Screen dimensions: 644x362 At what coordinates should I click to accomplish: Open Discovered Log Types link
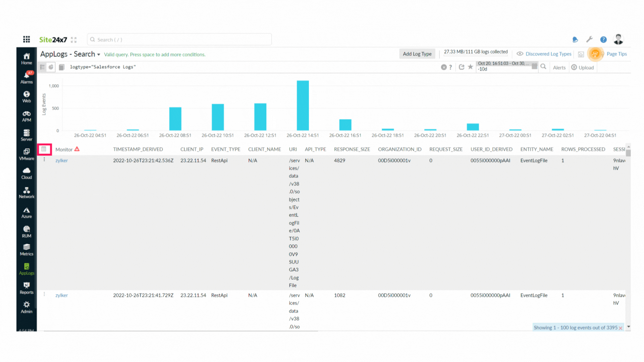tap(548, 54)
